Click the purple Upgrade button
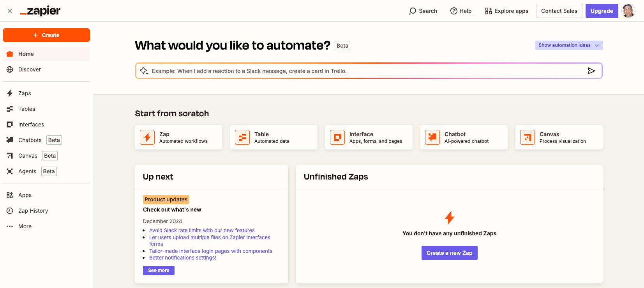The image size is (644, 288). point(602,11)
